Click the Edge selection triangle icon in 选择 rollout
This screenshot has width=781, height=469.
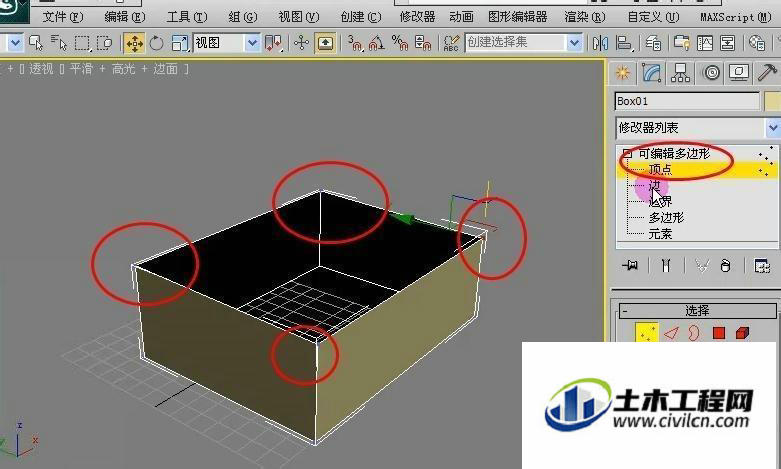(x=671, y=333)
